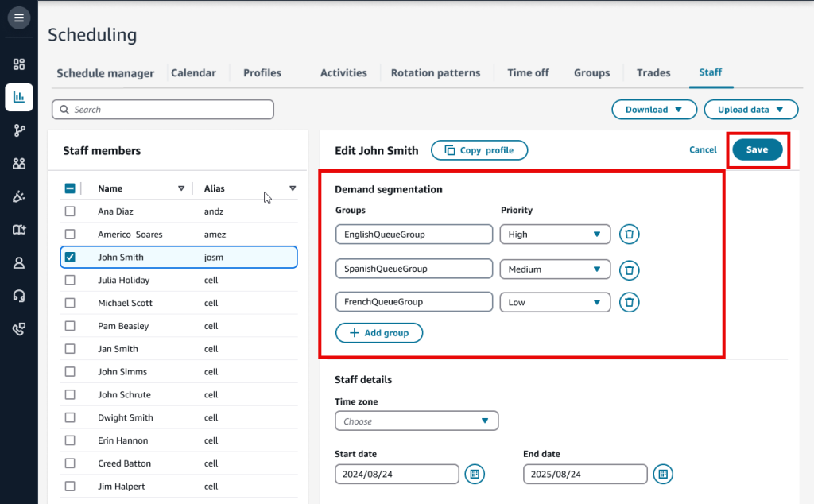The image size is (814, 504).
Task: Open the End date calendar picker icon
Action: click(662, 475)
